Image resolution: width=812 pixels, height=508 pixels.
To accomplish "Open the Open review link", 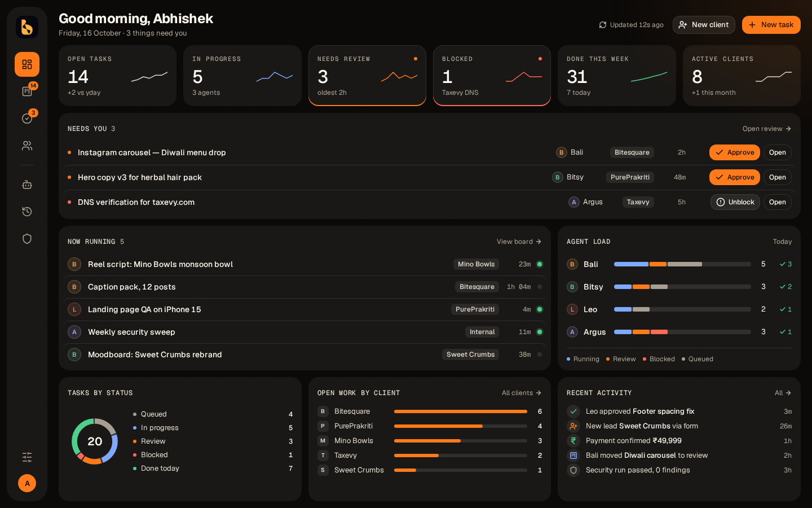I will click(x=767, y=129).
